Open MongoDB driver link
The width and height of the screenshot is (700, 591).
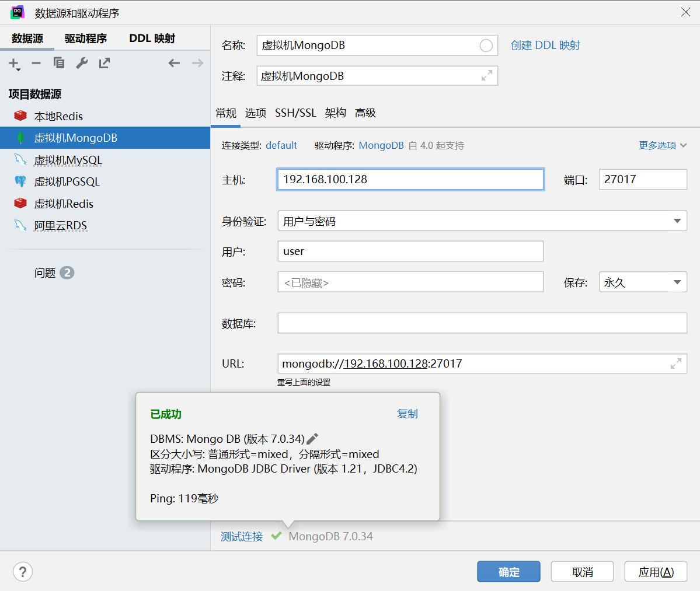click(381, 145)
